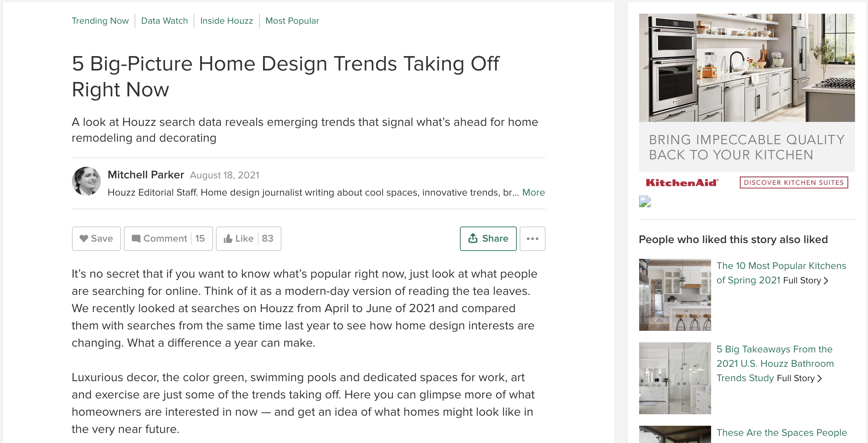This screenshot has height=443, width=868.
Task: Click the heart Save icon
Action: coord(84,238)
